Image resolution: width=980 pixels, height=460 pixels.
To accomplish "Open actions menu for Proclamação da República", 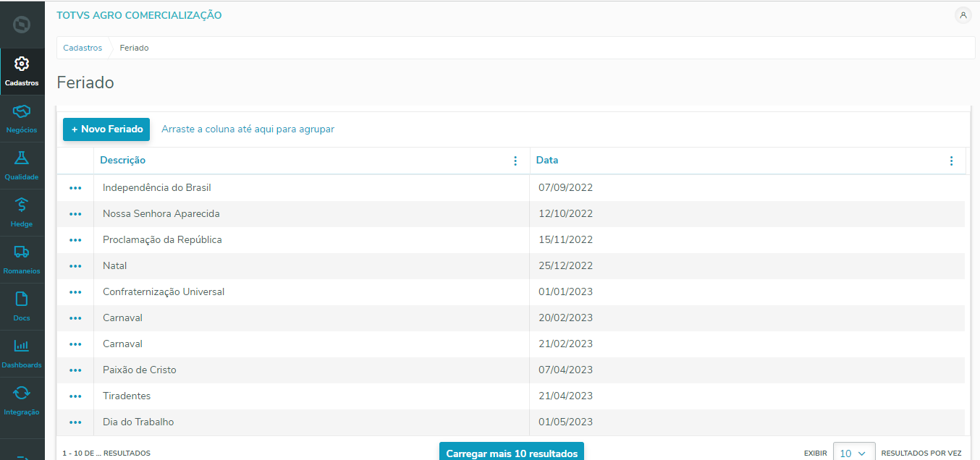I will [75, 240].
